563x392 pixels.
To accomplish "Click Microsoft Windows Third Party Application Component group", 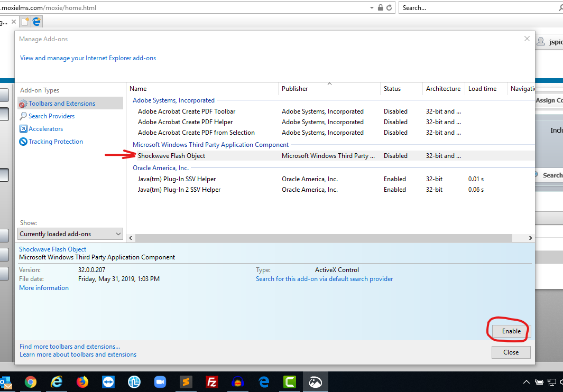I will coord(210,145).
